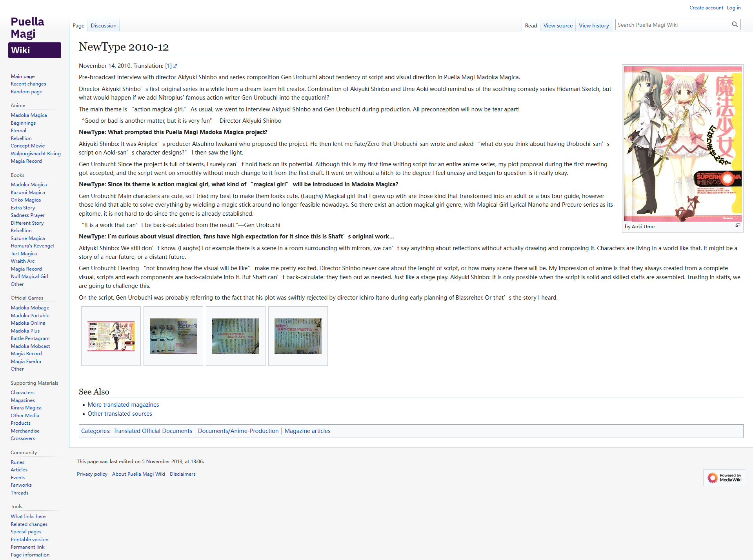Viewport: 753px width, 560px height.
Task: Click the search magnifier icon
Action: point(735,24)
